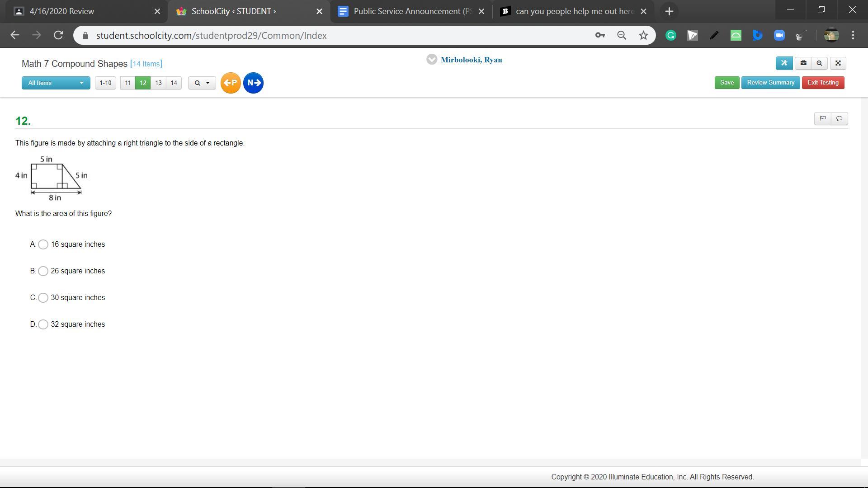Bookmark this page with the star icon

[643, 35]
